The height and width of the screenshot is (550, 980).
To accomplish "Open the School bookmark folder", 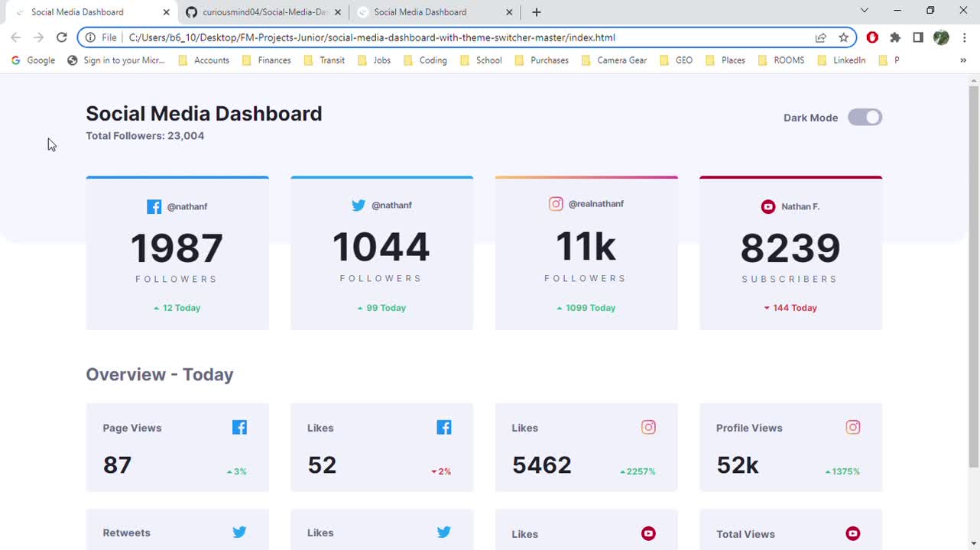I will click(481, 60).
